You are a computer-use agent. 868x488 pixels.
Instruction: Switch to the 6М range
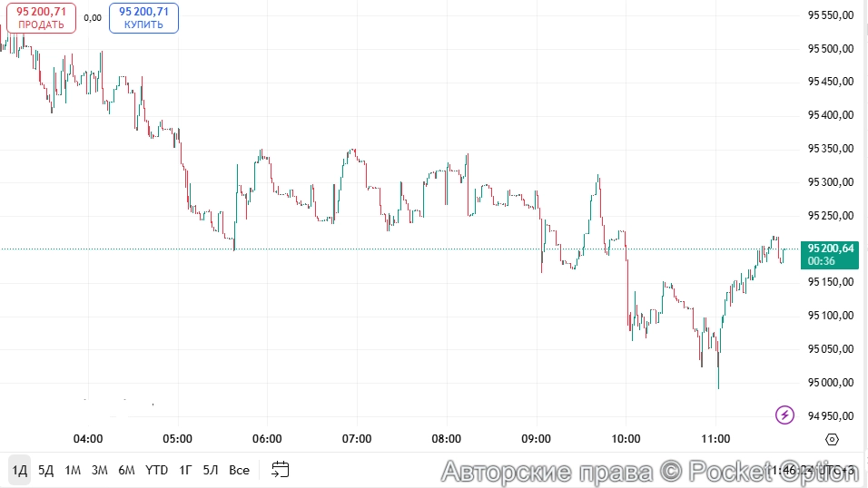pos(126,470)
